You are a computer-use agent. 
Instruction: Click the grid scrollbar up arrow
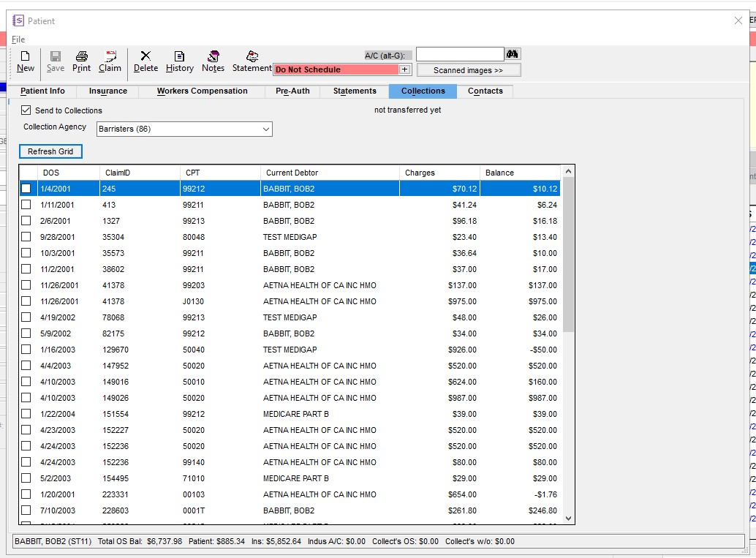tap(568, 171)
